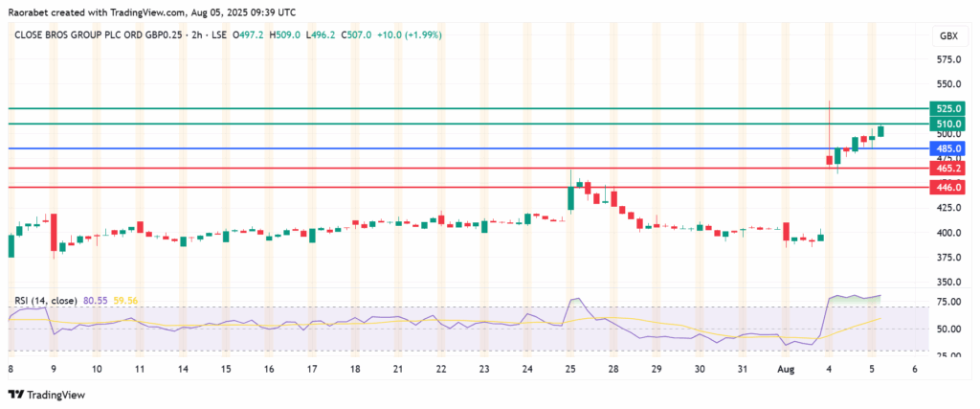Image resolution: width=980 pixels, height=409 pixels.
Task: Click the 25 date on the time axis
Action: pos(569,369)
